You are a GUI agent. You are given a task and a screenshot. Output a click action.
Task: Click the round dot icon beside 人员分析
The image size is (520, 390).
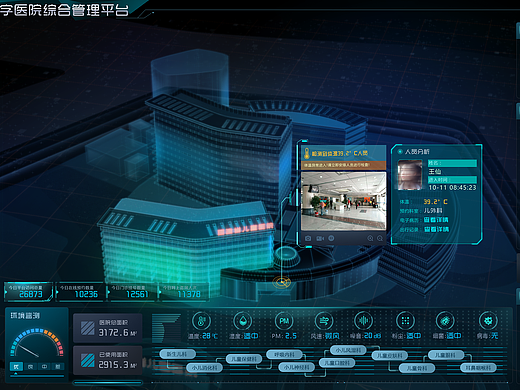(400, 152)
